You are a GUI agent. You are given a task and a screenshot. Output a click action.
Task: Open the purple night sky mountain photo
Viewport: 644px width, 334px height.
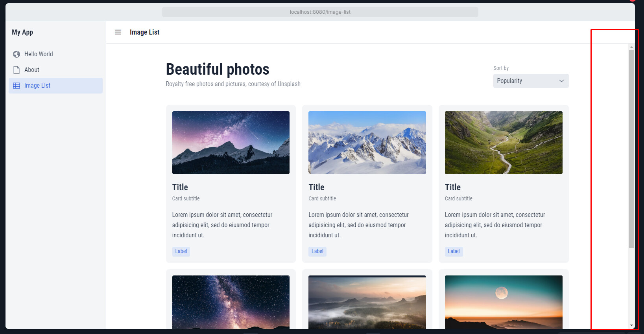click(231, 143)
